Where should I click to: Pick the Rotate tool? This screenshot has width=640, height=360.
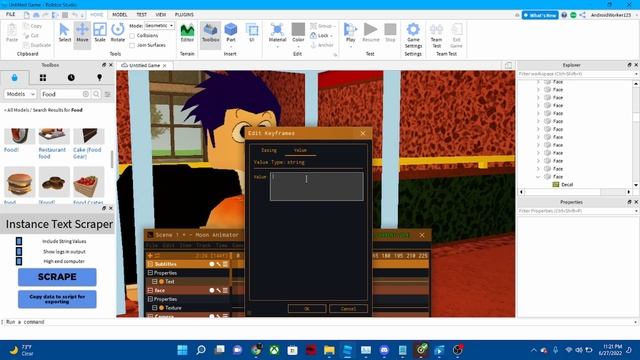[118, 33]
